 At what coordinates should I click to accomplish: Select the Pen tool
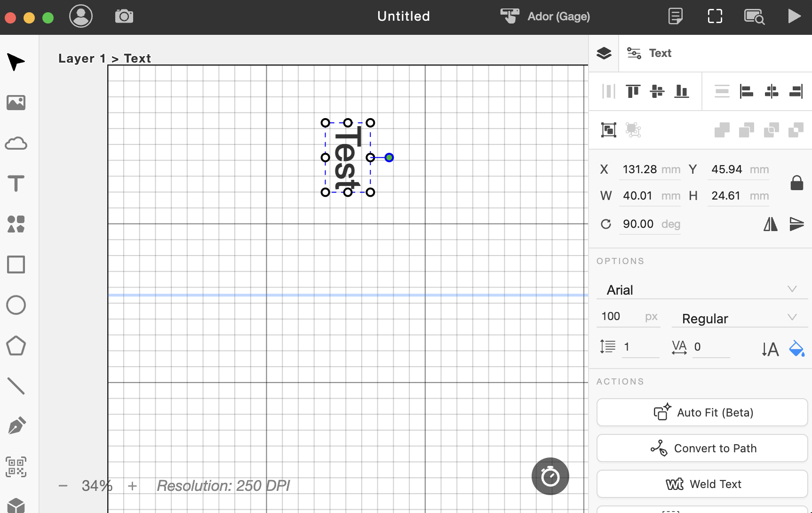(x=17, y=426)
